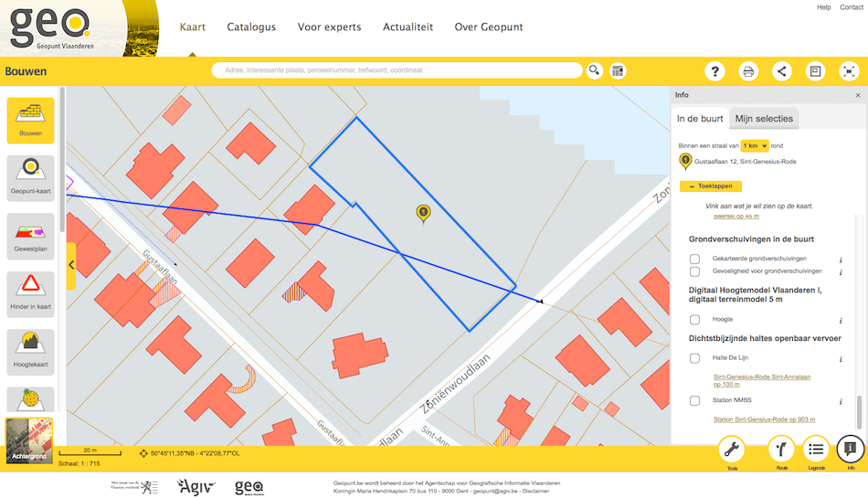
Task: Open the 1 km radius dropdown
Action: (755, 145)
